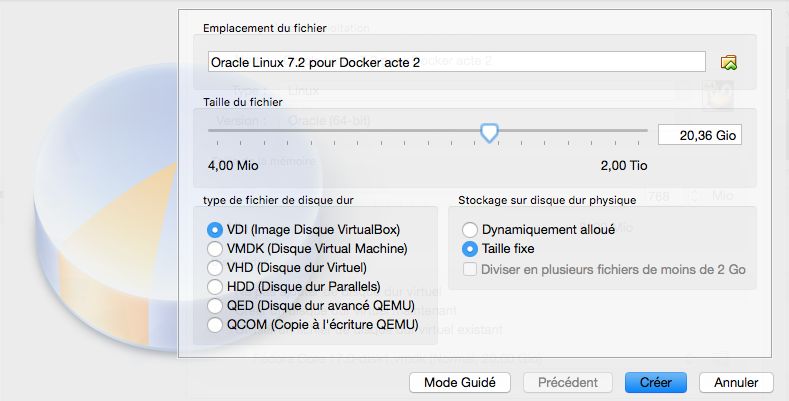Image resolution: width=789 pixels, height=401 pixels.
Task: Select QED (Disque dur avancé QEMU)
Action: (215, 306)
